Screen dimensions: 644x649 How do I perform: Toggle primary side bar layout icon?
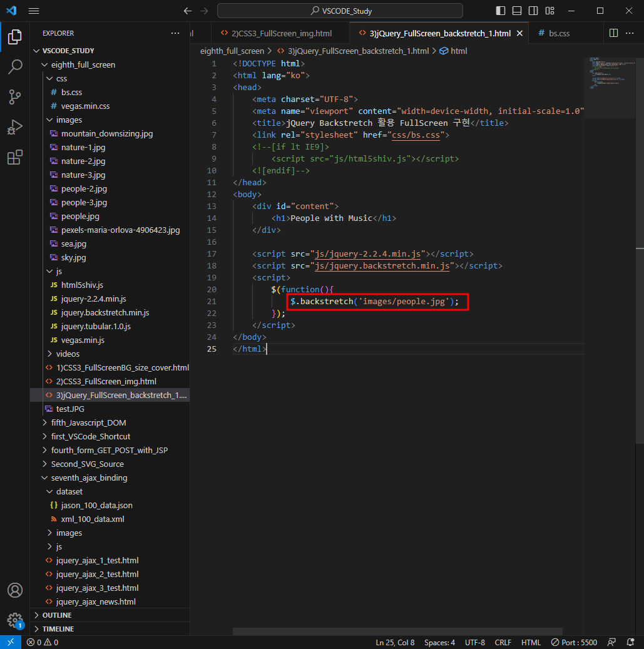[x=501, y=11]
